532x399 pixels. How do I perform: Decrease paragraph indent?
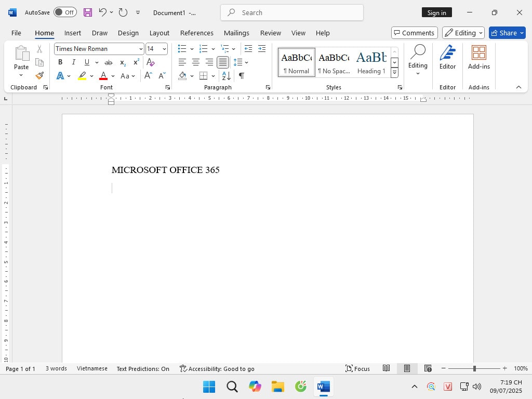(x=248, y=49)
